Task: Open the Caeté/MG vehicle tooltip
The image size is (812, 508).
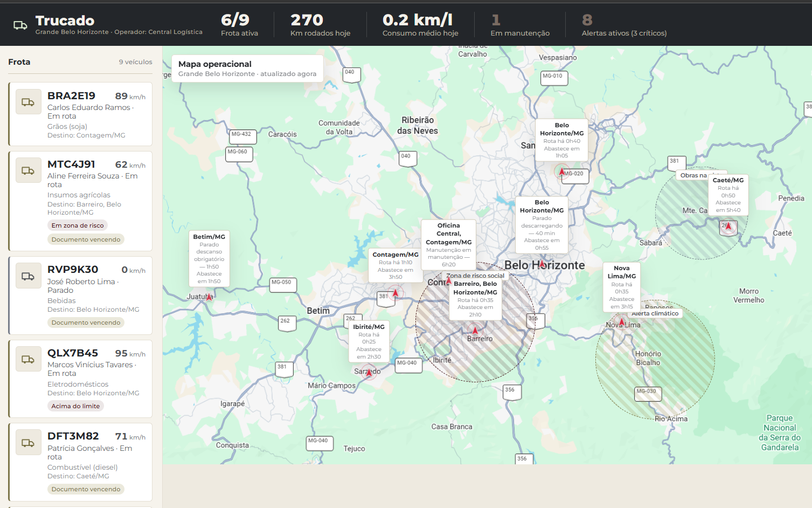Action: (x=728, y=195)
